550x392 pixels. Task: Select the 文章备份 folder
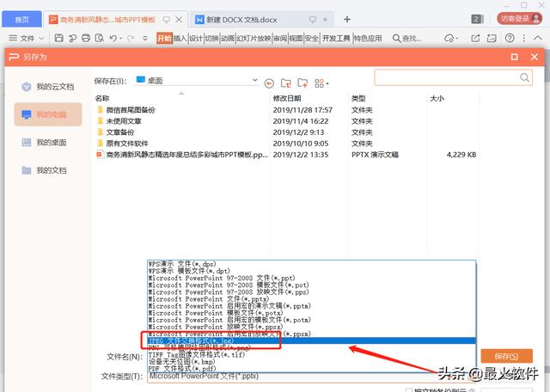(120, 132)
